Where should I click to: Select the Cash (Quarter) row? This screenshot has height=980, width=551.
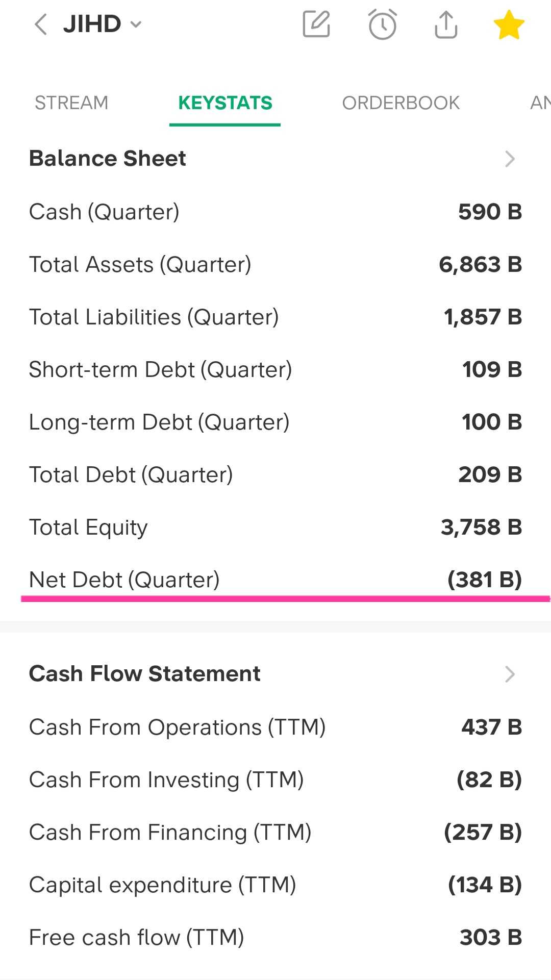[275, 212]
